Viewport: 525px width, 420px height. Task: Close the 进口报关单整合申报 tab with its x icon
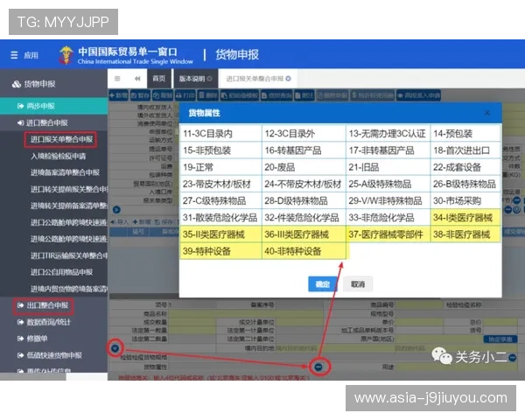tap(288, 79)
